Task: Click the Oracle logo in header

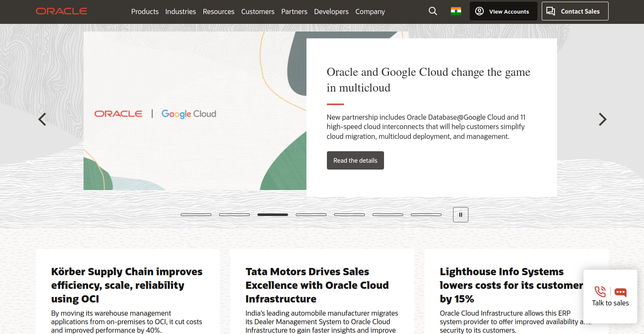Action: [61, 12]
